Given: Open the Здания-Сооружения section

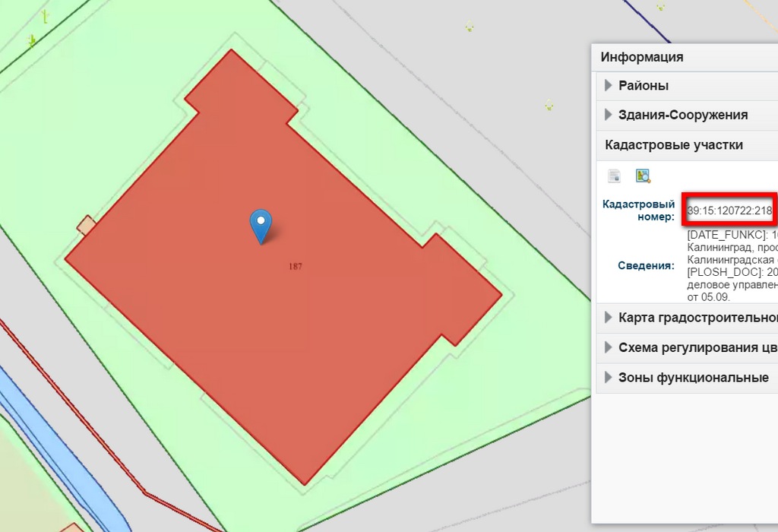Looking at the screenshot, I should (682, 115).
